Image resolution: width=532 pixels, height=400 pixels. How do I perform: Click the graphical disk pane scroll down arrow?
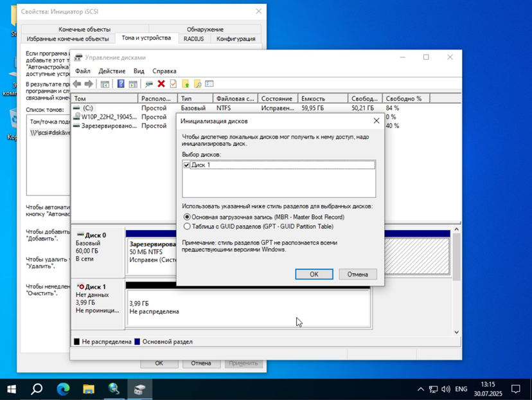click(457, 332)
